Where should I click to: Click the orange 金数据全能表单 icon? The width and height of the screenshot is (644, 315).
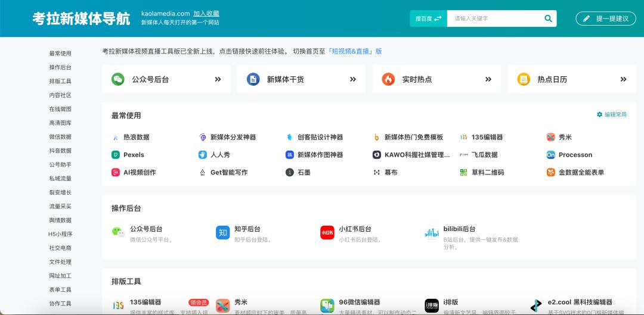[x=551, y=172]
